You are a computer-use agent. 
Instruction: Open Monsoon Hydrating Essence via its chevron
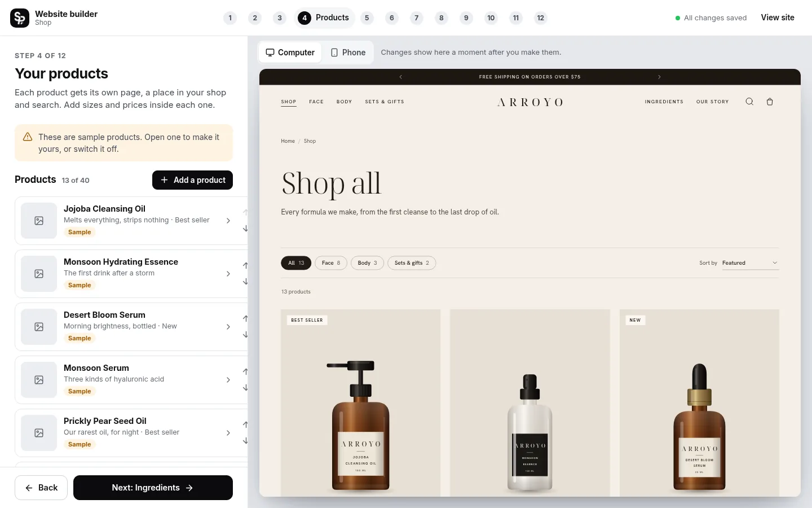[228, 274]
